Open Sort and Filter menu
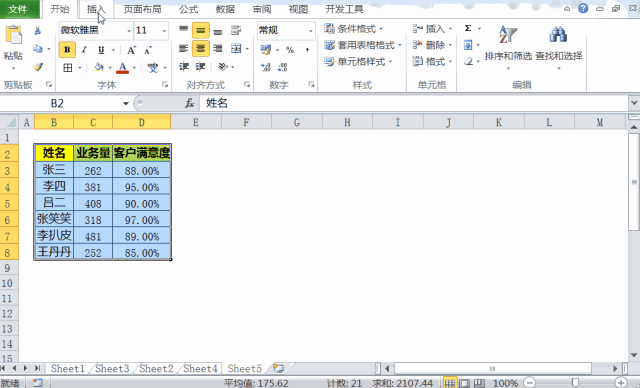The image size is (640, 388). [508, 47]
